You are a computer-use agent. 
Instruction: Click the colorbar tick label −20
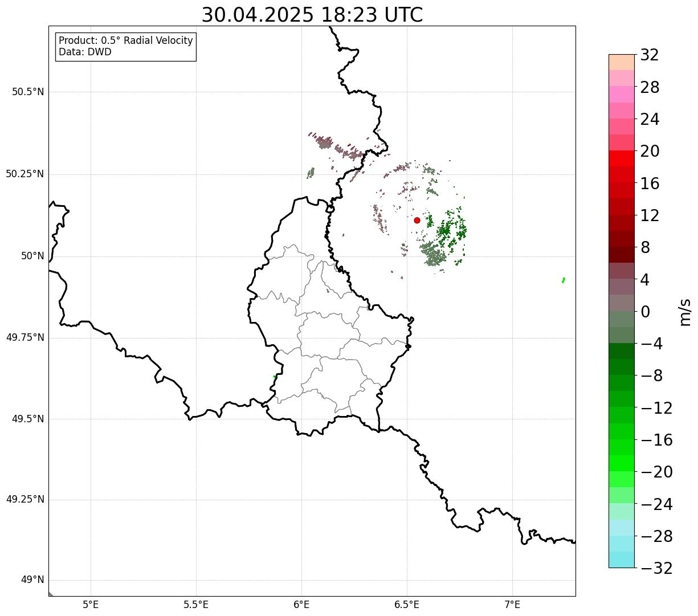656,472
